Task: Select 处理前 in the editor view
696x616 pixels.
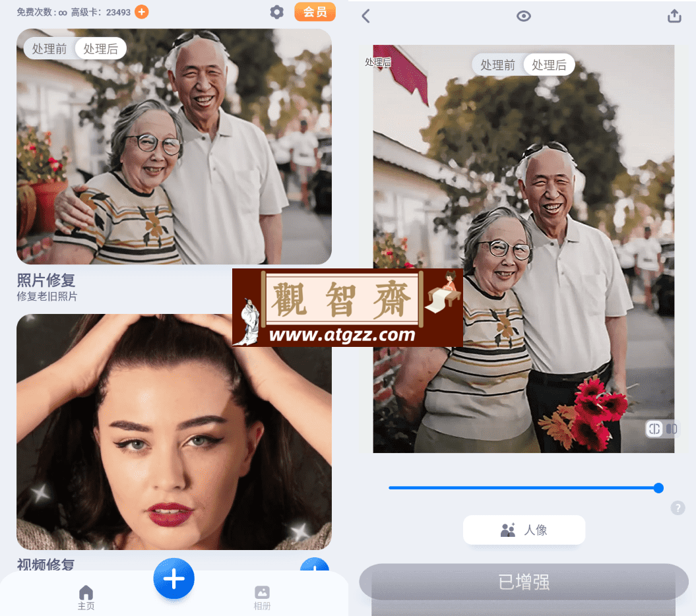Action: click(497, 65)
